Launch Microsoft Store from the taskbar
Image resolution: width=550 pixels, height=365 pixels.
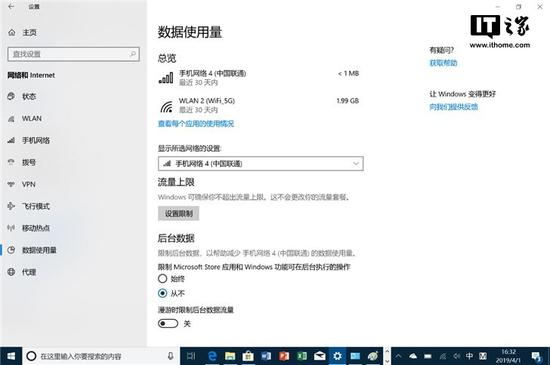[248, 356]
